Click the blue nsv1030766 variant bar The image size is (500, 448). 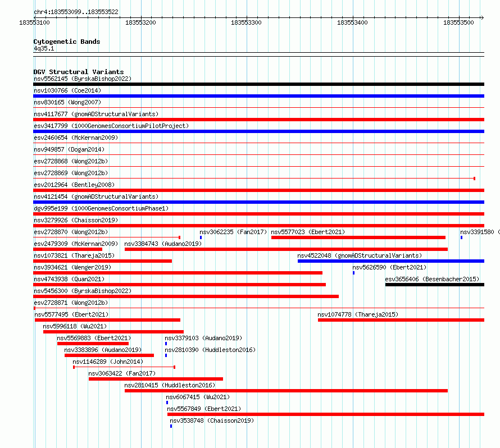258,96
